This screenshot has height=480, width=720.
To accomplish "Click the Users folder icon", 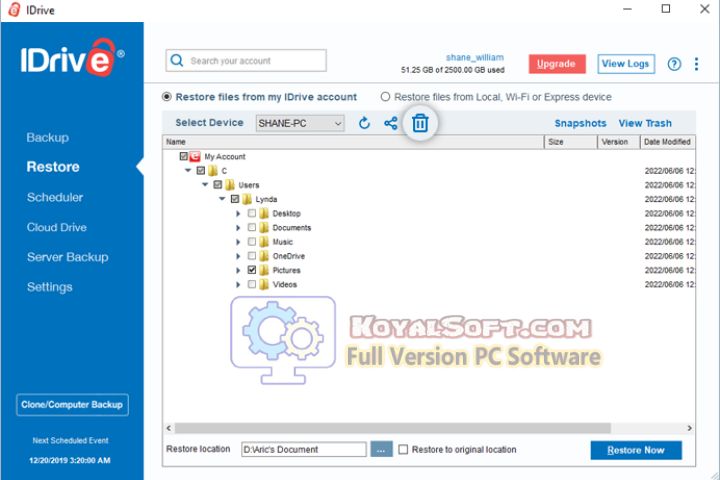I will tap(230, 185).
